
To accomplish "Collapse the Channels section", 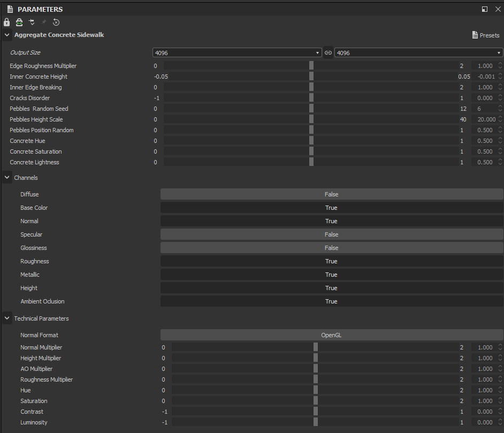I will click(7, 178).
